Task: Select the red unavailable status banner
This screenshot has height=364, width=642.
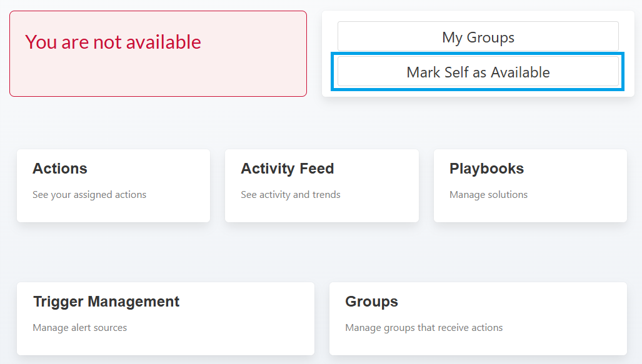Action: 158,75
